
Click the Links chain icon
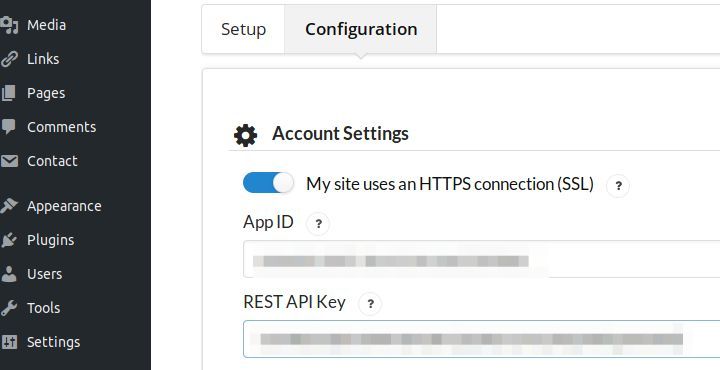point(9,59)
